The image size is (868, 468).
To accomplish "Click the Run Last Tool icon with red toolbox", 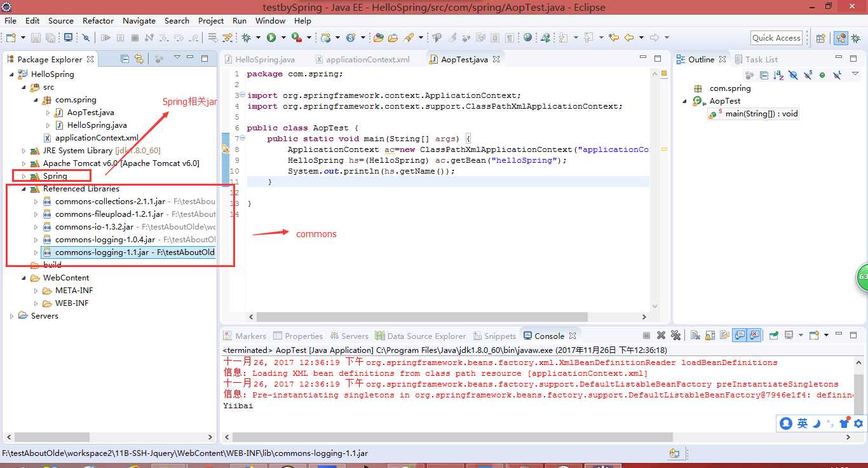I will click(296, 38).
